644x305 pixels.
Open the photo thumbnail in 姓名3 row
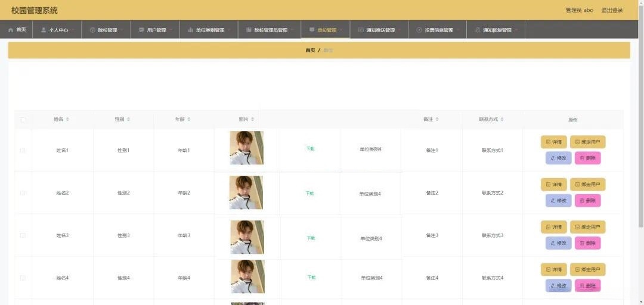tap(247, 237)
